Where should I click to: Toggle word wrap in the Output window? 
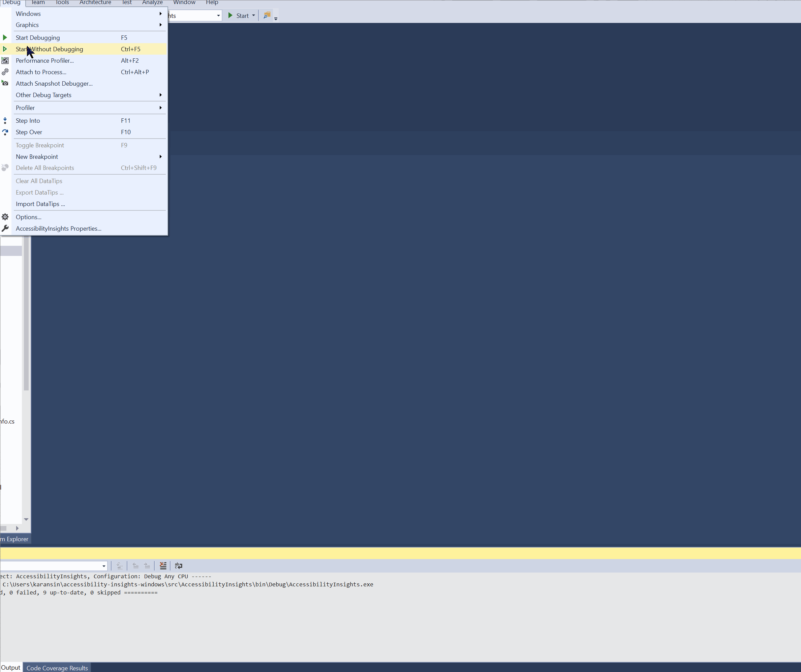(x=179, y=566)
